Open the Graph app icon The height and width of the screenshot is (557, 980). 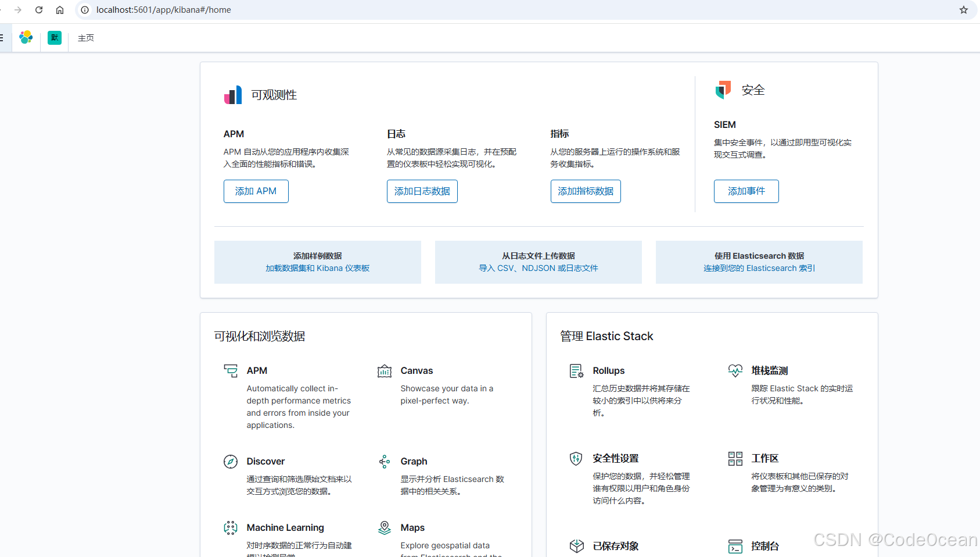point(385,462)
